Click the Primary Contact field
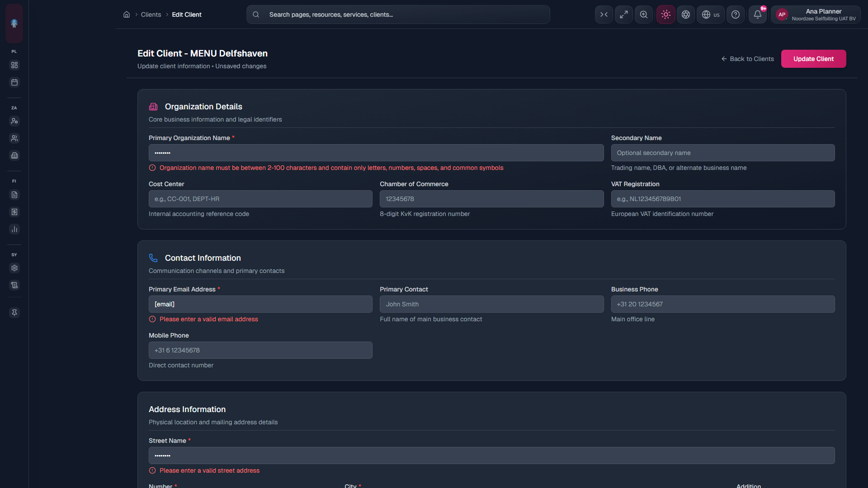The height and width of the screenshot is (488, 868). click(x=492, y=304)
